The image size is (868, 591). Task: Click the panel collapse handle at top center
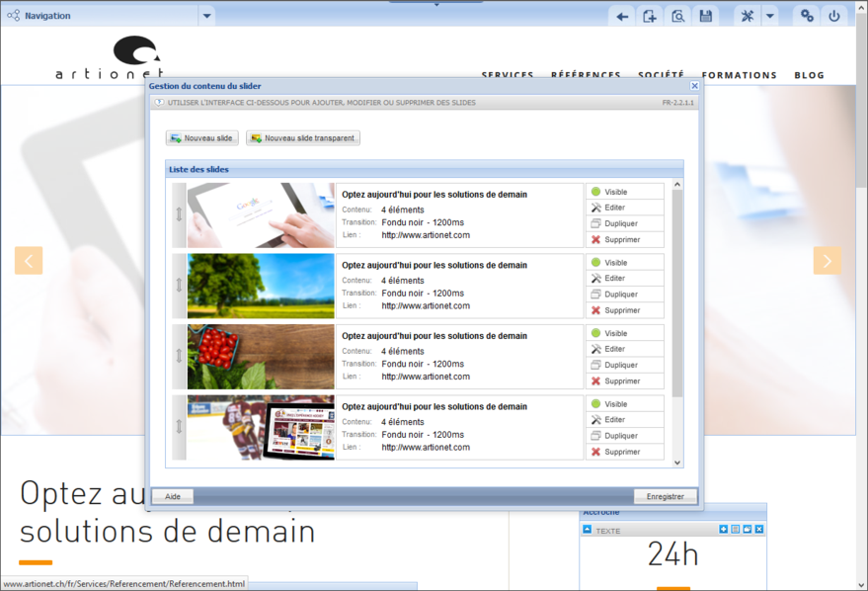pos(436,3)
